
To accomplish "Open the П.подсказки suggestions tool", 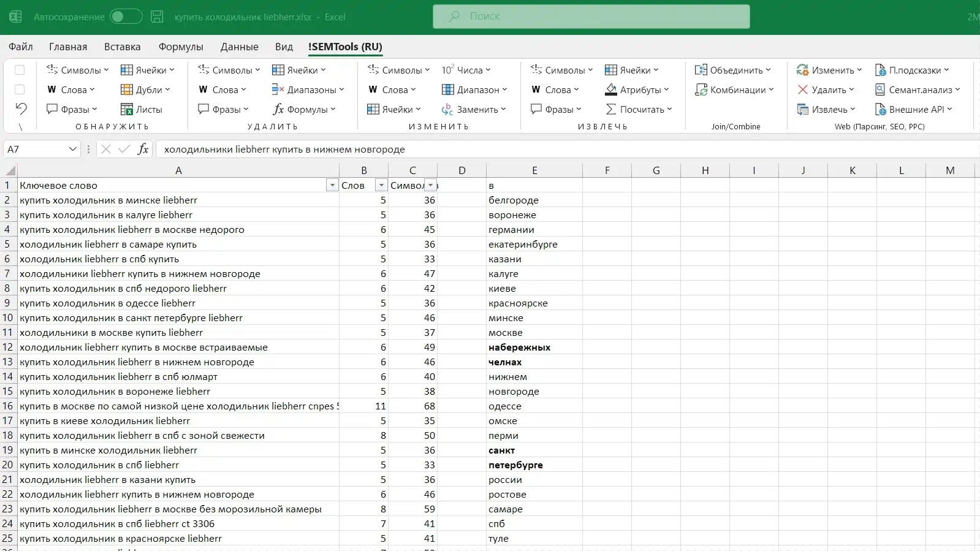I will point(912,70).
